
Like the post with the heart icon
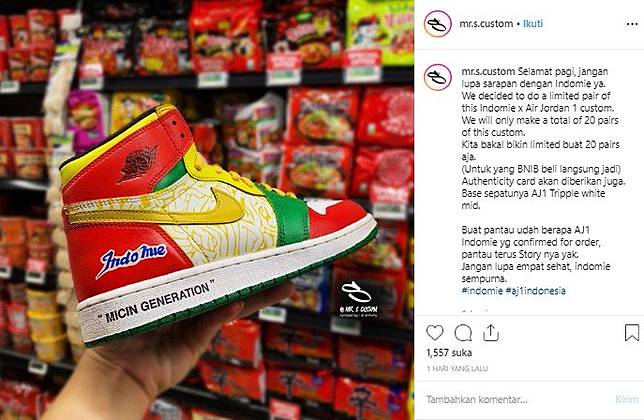(435, 333)
